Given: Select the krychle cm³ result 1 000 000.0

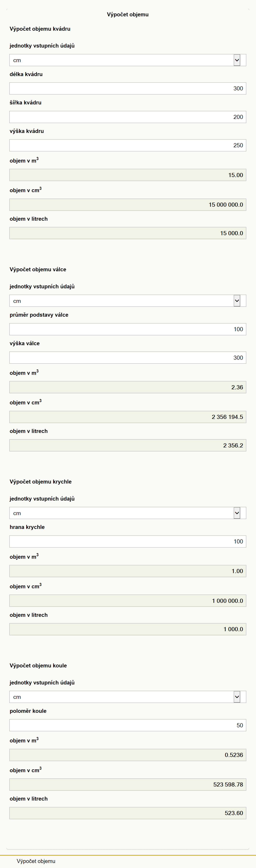Looking at the screenshot, I should click(x=128, y=601).
